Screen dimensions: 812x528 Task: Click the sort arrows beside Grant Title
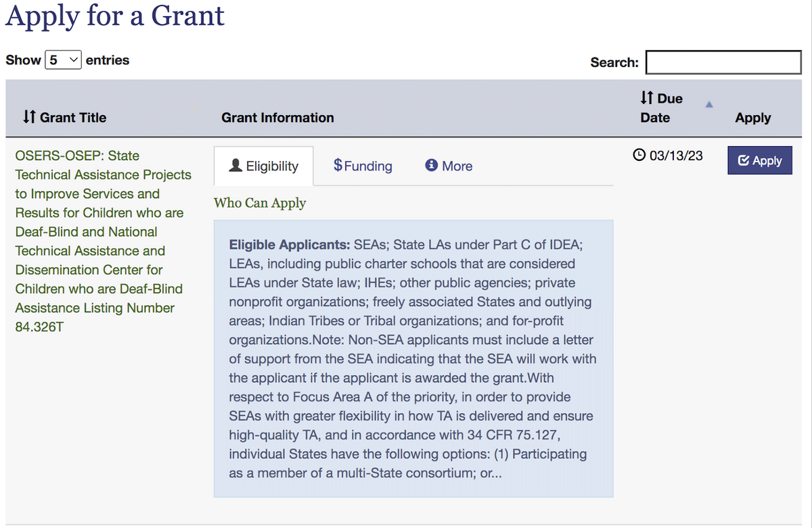[x=28, y=118]
